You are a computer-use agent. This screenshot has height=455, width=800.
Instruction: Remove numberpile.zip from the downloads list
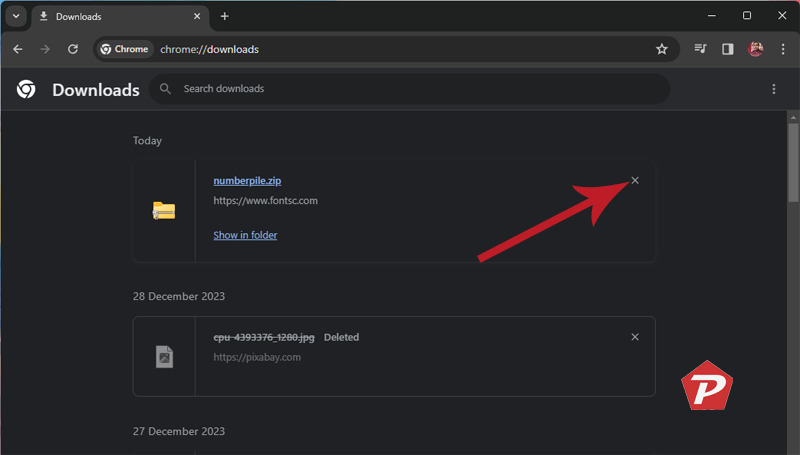635,181
